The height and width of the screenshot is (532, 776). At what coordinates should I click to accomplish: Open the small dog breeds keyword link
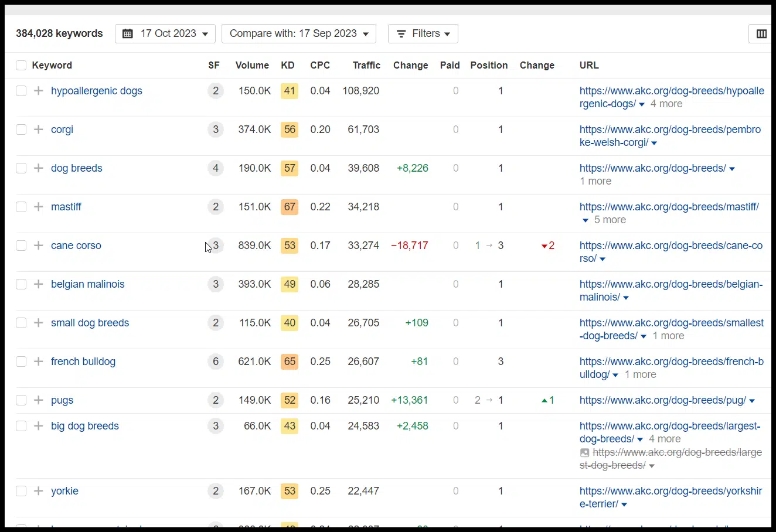pos(90,323)
